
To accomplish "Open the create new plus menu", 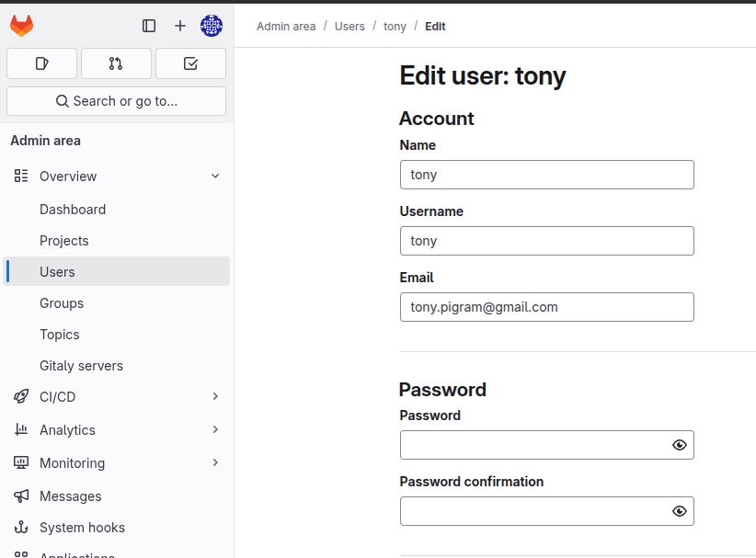I will 180,26.
